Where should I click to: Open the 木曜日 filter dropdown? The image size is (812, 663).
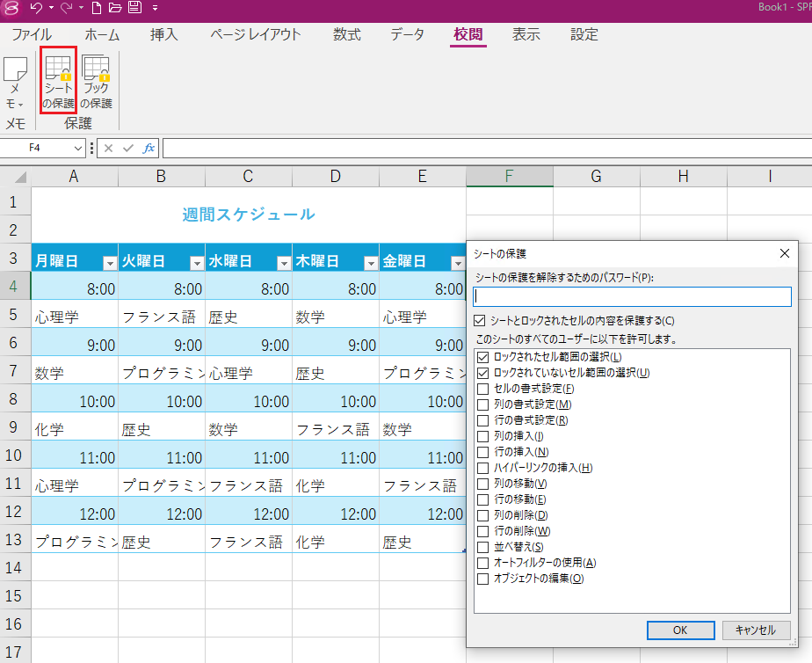click(371, 264)
